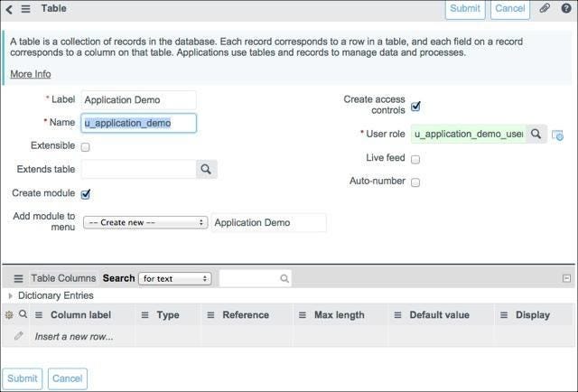The width and height of the screenshot is (578, 392).
Task: Go back using the left arrow icon
Action: (x=9, y=9)
